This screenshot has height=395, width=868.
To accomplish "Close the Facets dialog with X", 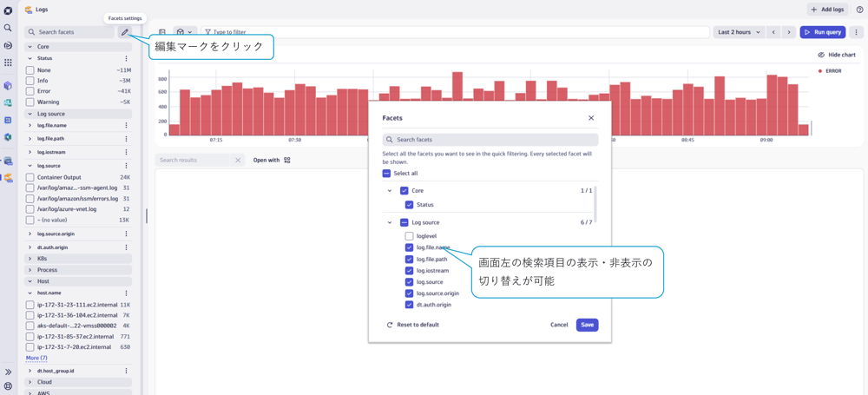I will point(591,118).
